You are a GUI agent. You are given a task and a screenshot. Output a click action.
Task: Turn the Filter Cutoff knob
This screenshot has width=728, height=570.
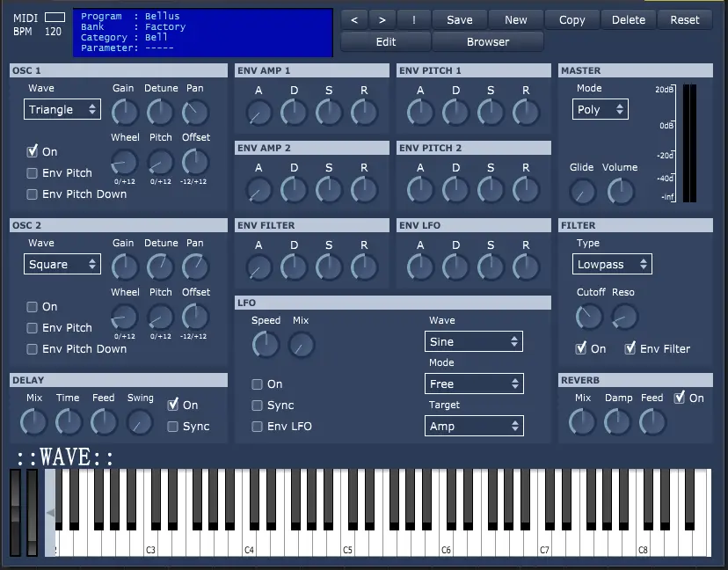589,315
